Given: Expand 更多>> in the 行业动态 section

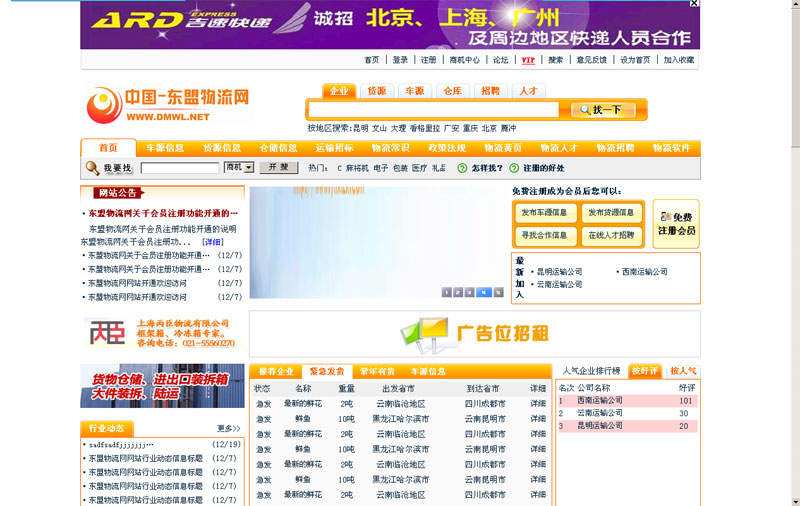Looking at the screenshot, I should tap(229, 429).
